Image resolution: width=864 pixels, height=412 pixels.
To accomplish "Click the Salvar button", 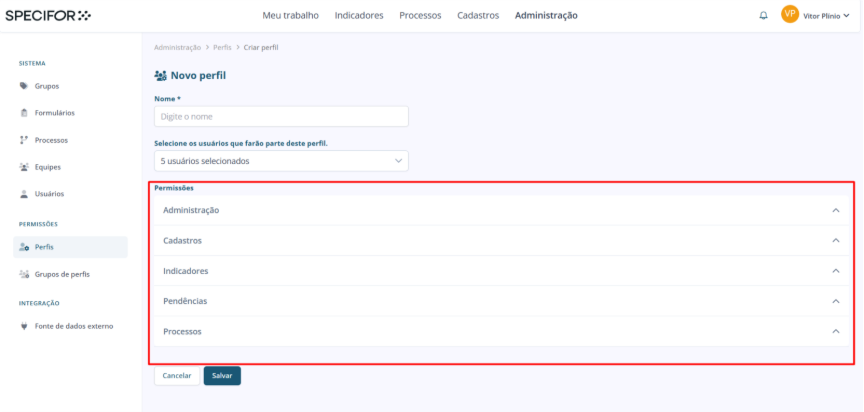I will pyautogui.click(x=222, y=376).
